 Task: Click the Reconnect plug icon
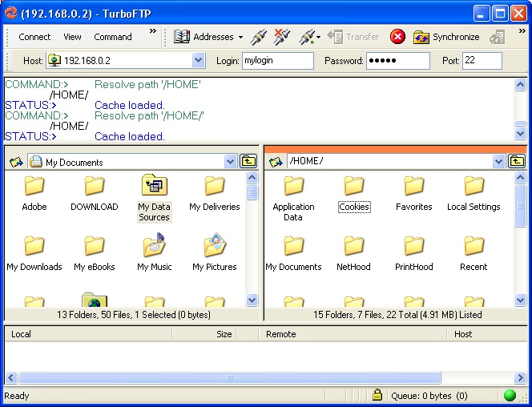[x=307, y=37]
